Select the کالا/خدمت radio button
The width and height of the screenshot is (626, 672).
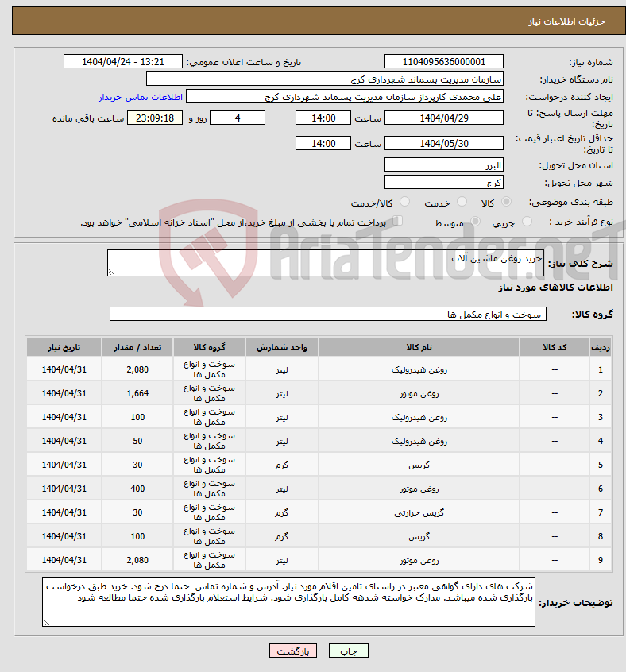click(x=404, y=202)
